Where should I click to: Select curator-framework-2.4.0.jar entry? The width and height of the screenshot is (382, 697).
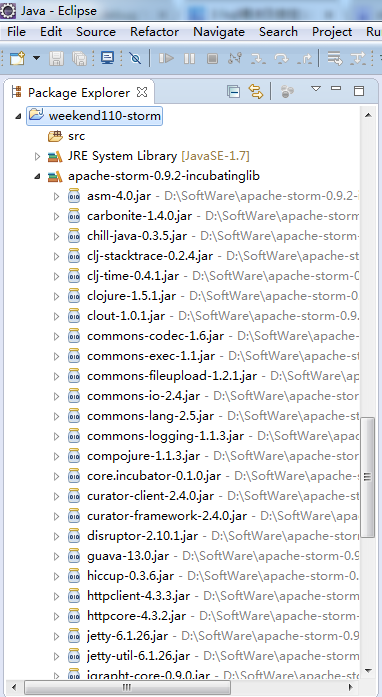(167, 516)
